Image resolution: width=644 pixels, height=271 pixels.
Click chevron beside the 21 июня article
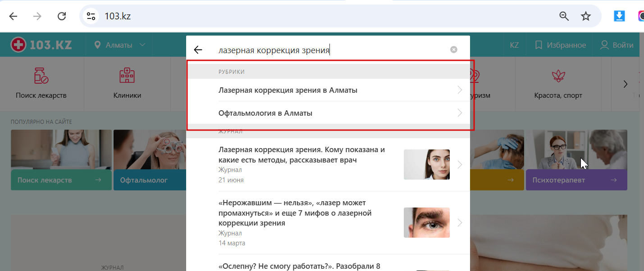tap(460, 165)
